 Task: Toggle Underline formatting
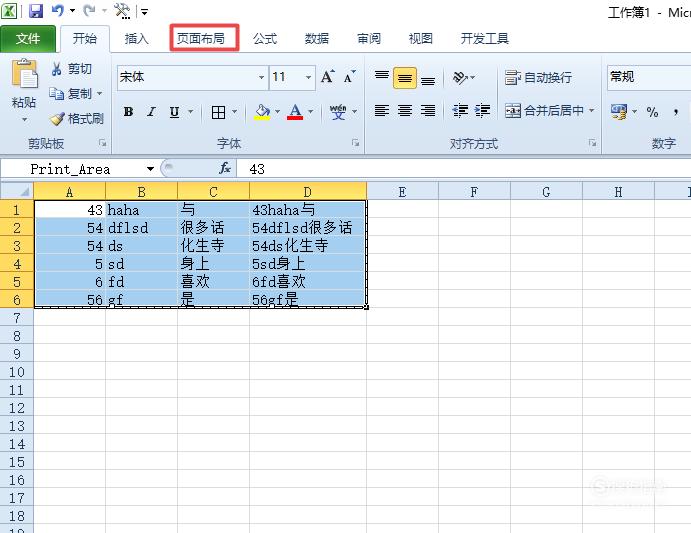175,112
